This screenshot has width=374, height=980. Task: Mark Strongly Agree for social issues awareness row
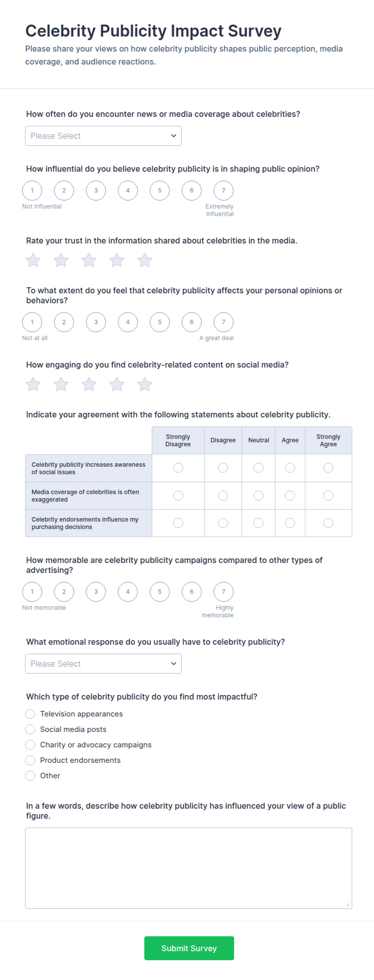click(x=328, y=467)
